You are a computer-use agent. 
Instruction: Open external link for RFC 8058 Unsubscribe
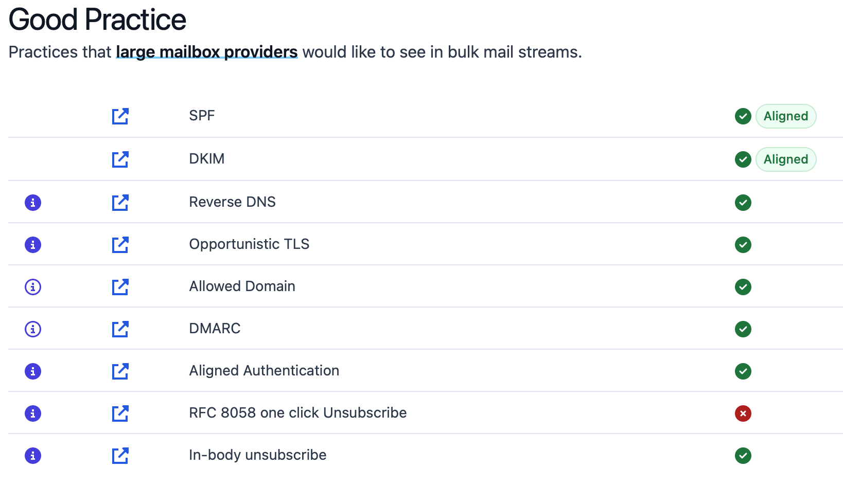(x=120, y=413)
